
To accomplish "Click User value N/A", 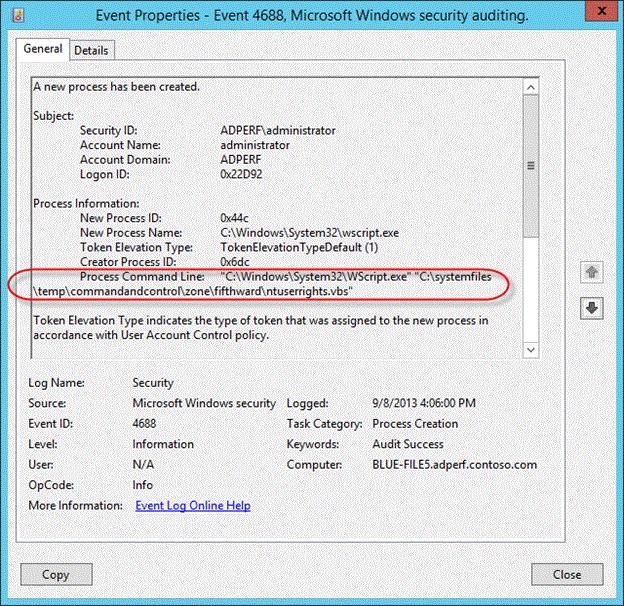I will pos(143,464).
